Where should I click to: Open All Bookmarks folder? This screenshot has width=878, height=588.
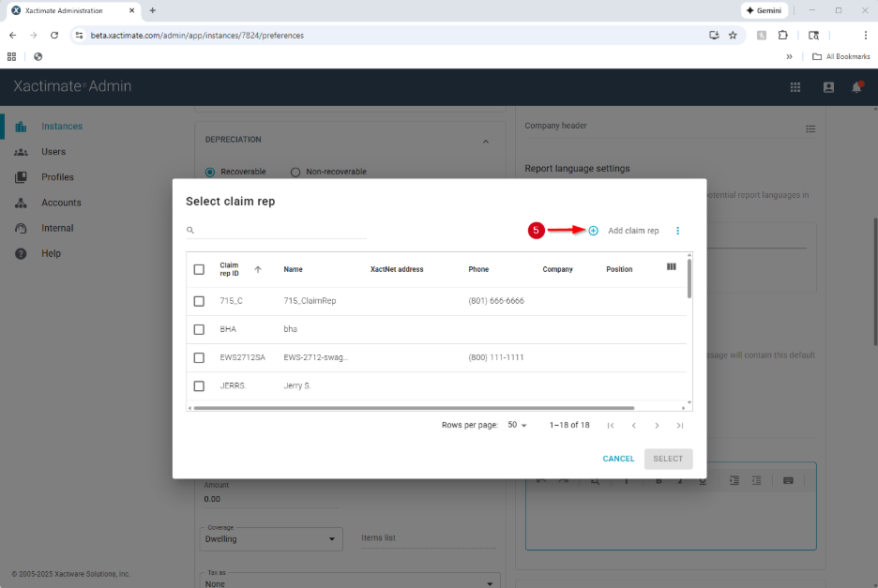pos(841,56)
